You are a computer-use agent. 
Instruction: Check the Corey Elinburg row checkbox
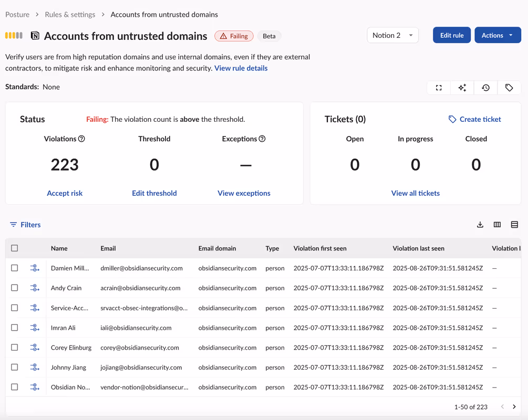(15, 348)
